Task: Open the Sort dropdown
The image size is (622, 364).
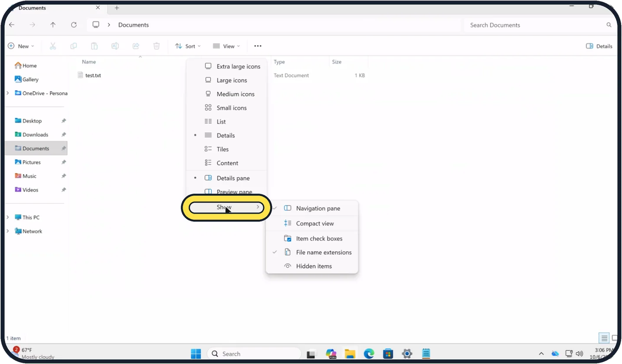Action: [188, 46]
